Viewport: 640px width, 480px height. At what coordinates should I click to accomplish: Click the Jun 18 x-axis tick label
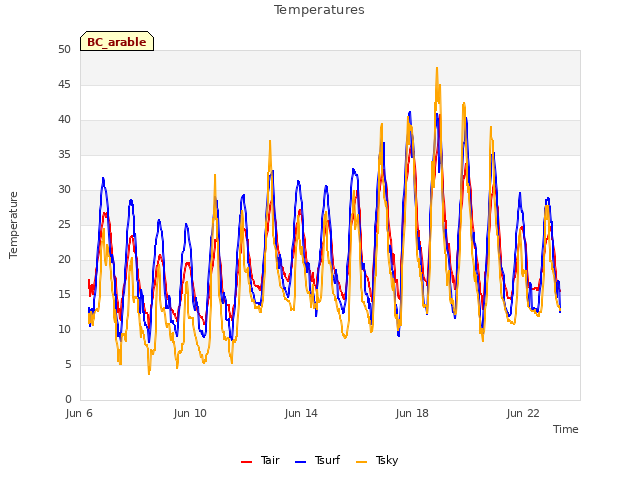pyautogui.click(x=412, y=413)
